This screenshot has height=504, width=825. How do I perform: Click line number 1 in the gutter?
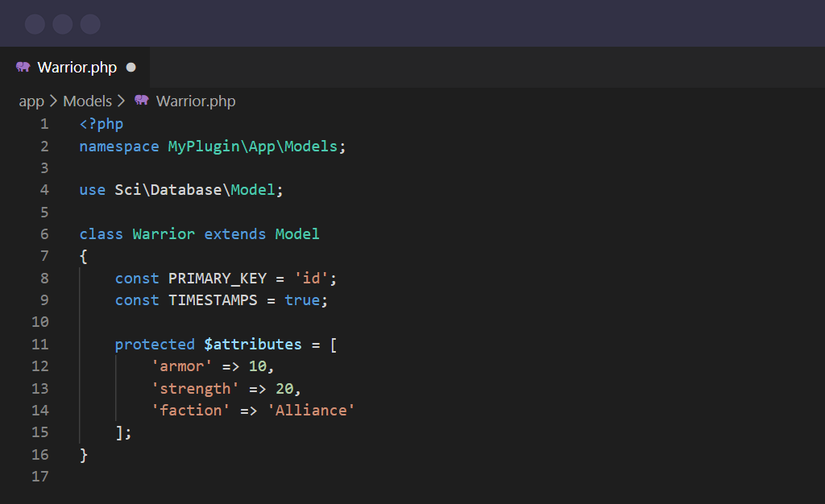pyautogui.click(x=44, y=124)
